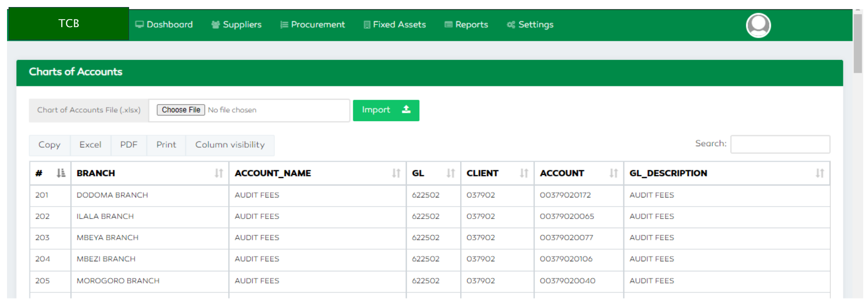Click the GL_DESCRIPTION column header
The image size is (868, 303).
click(x=727, y=173)
